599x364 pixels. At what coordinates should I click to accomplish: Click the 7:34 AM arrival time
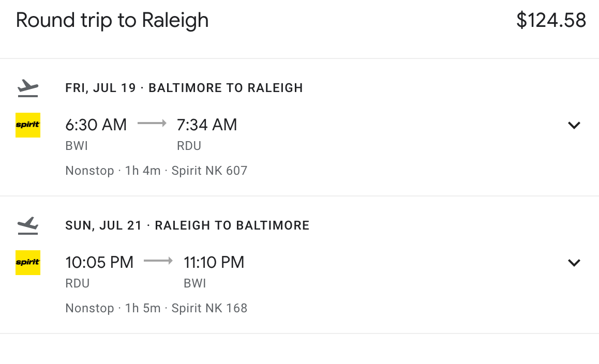(207, 125)
